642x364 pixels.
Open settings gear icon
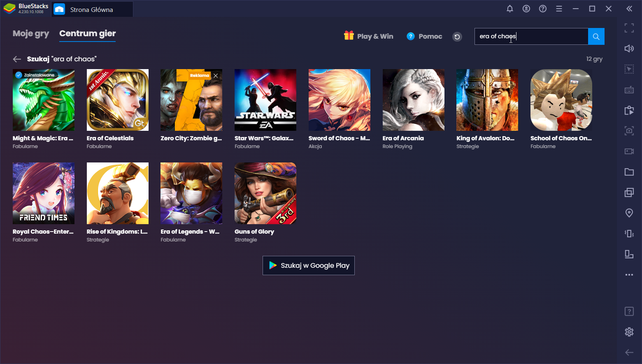(629, 332)
